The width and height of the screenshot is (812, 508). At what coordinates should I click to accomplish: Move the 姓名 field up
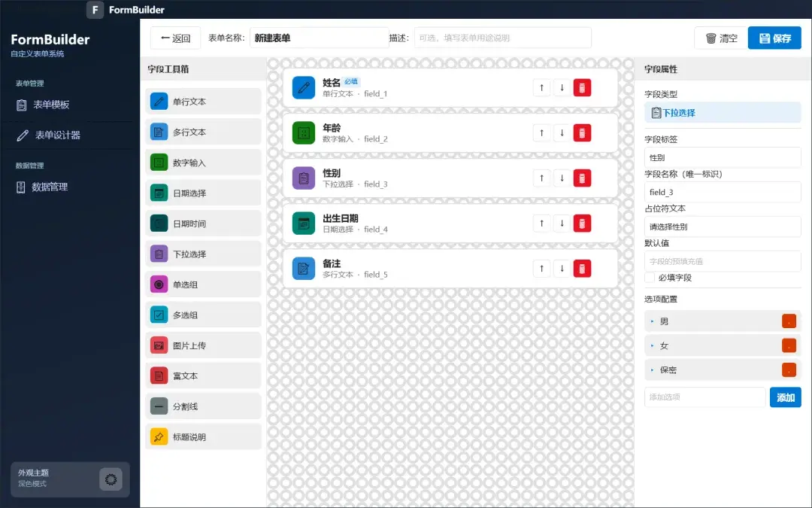(x=541, y=87)
